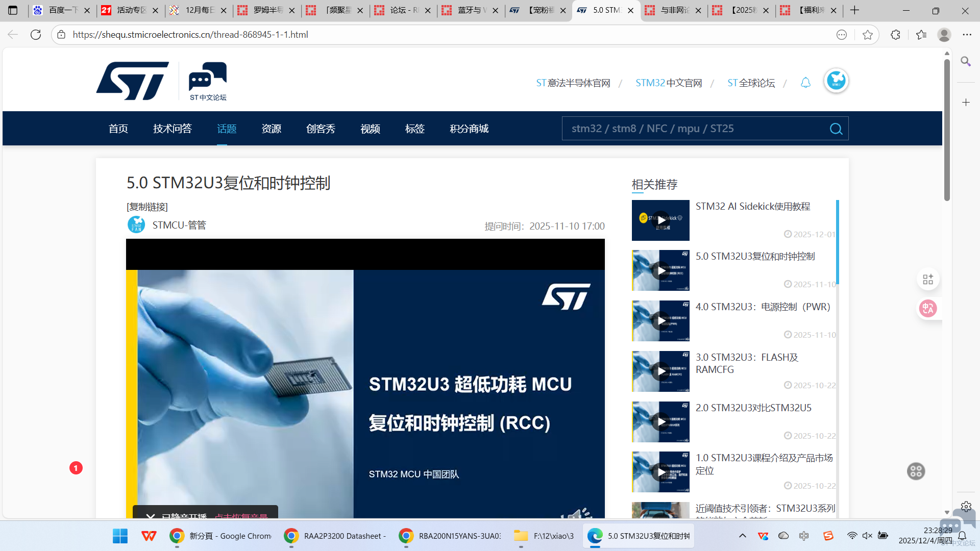The height and width of the screenshot is (551, 980).
Task: Open 话题 navigation item
Action: pyautogui.click(x=227, y=129)
